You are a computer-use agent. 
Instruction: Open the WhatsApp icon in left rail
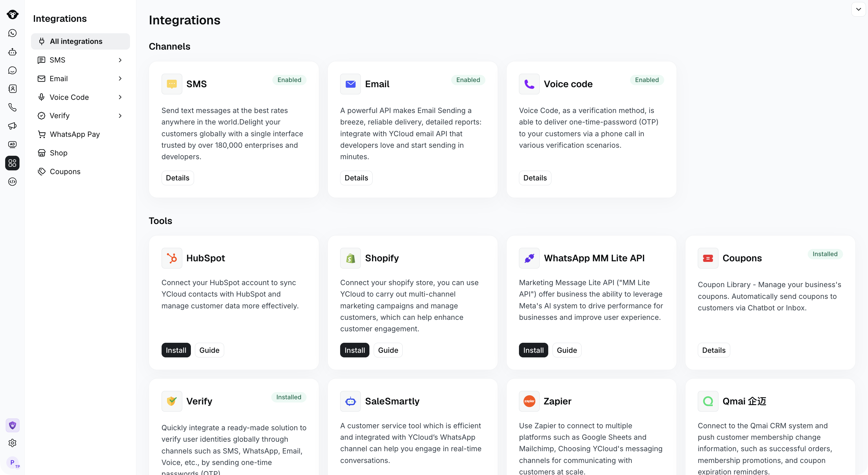pyautogui.click(x=12, y=33)
